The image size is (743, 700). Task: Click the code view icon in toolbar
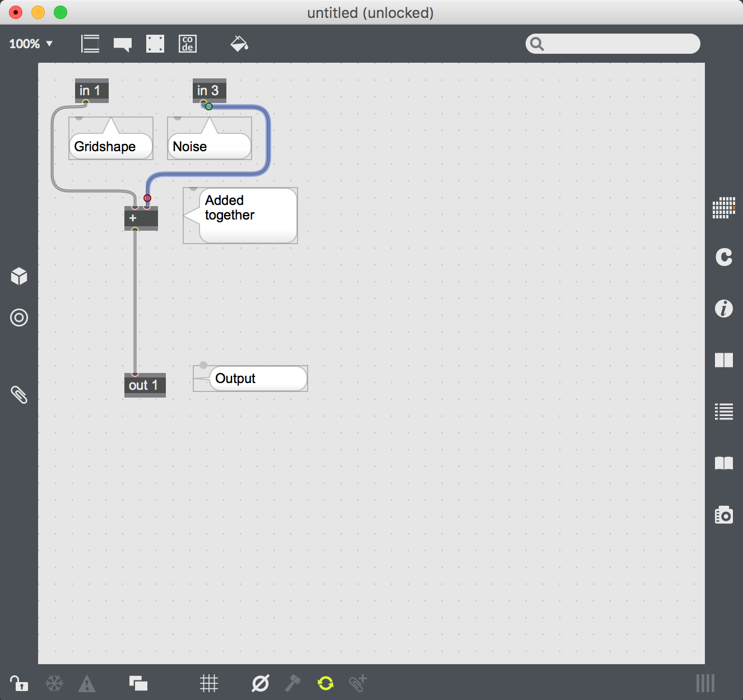tap(188, 44)
